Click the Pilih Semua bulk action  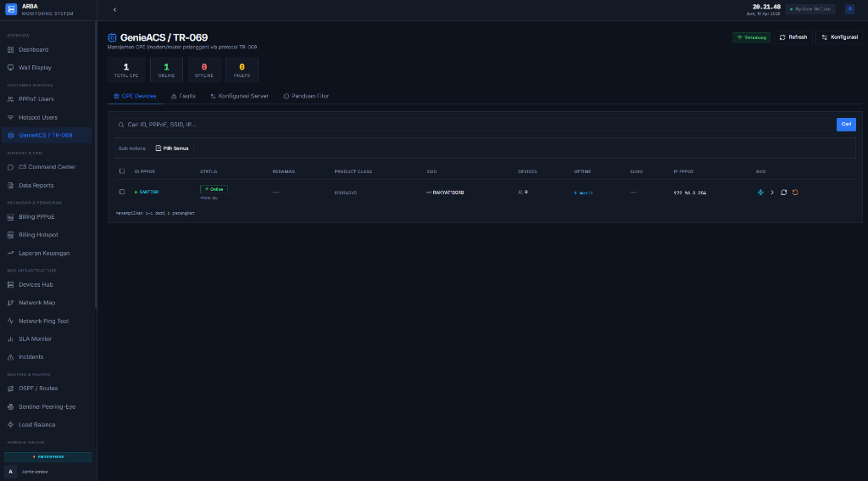(x=171, y=148)
